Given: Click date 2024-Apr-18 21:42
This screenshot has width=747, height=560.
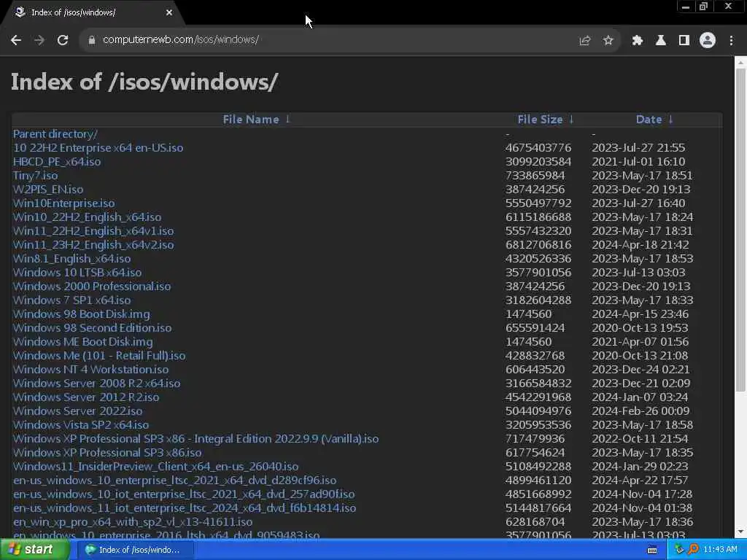Looking at the screenshot, I should pyautogui.click(x=640, y=244).
